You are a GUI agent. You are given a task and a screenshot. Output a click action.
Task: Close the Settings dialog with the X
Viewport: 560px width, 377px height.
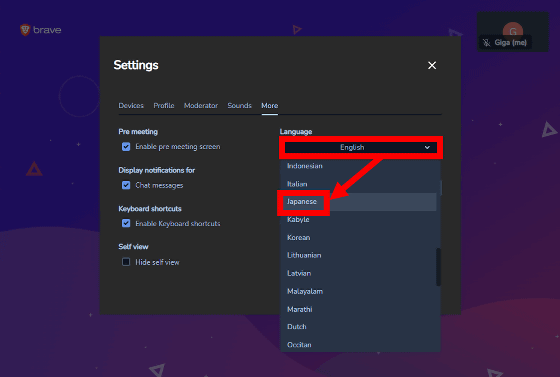tap(432, 65)
